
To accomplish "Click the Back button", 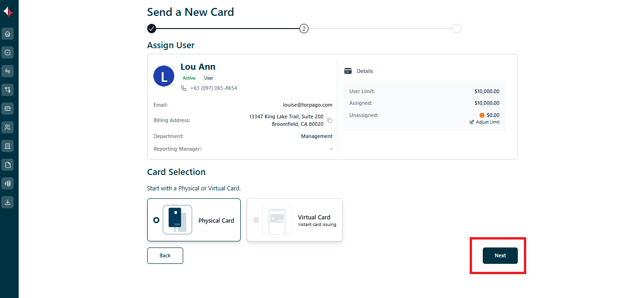I will [x=165, y=255].
